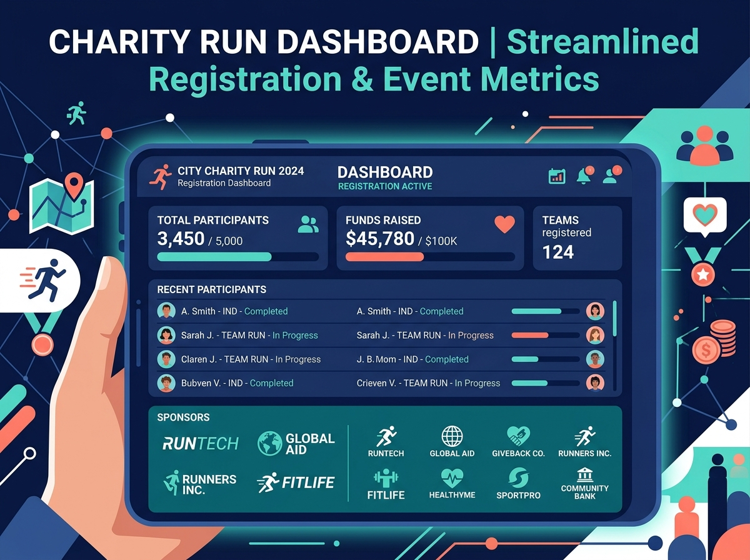Click the COMMUNITY BANK building icon
Viewport: 750px width, 560px height.
tap(585, 474)
